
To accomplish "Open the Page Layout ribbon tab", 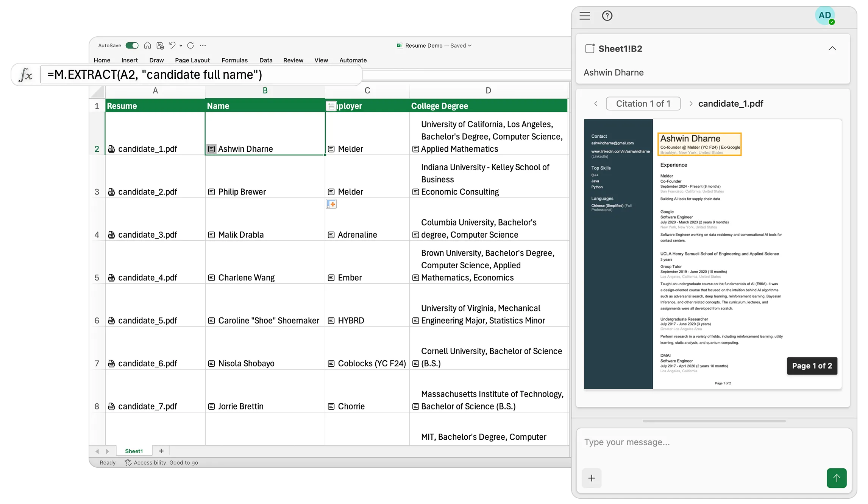I will click(x=192, y=60).
